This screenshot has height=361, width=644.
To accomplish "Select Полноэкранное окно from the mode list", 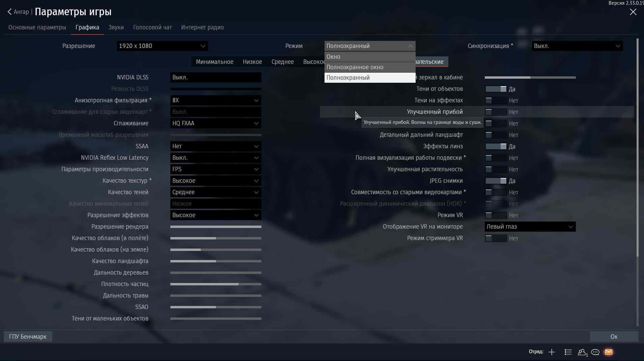I will pyautogui.click(x=370, y=67).
